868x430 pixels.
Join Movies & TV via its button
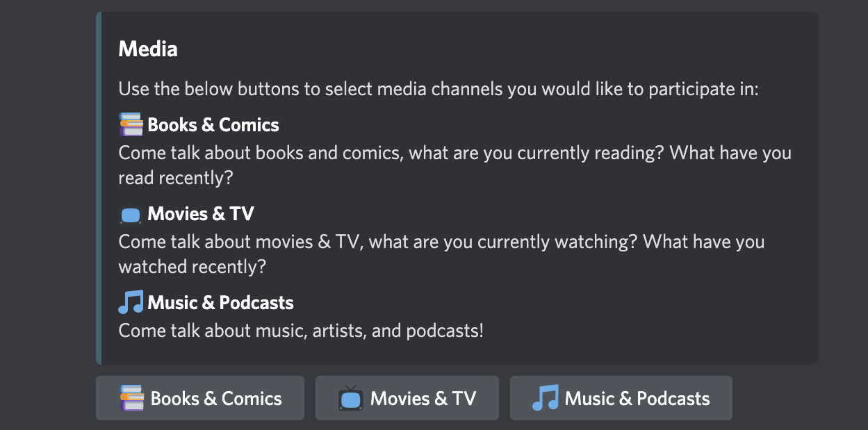pyautogui.click(x=407, y=398)
